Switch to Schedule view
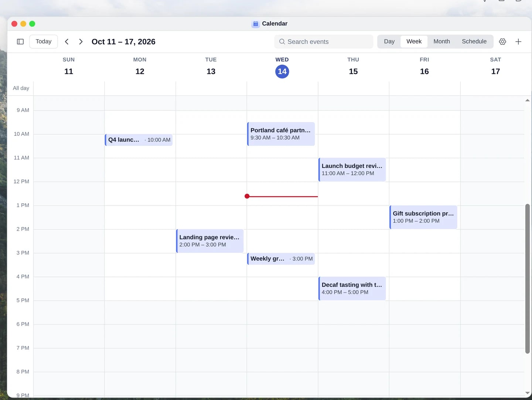 click(x=474, y=42)
